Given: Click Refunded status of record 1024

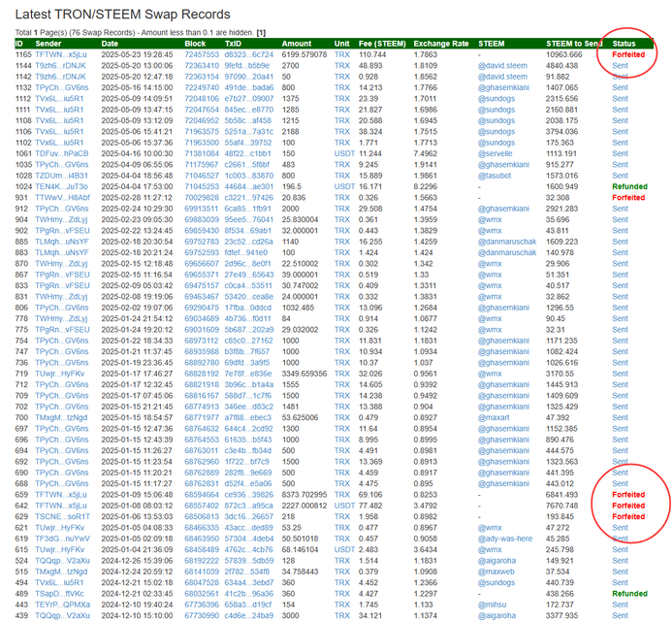Looking at the screenshot, I should [x=629, y=186].
